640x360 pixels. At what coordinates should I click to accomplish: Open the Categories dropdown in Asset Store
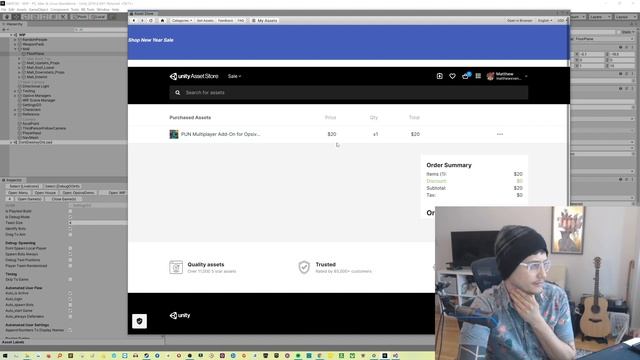182,20
